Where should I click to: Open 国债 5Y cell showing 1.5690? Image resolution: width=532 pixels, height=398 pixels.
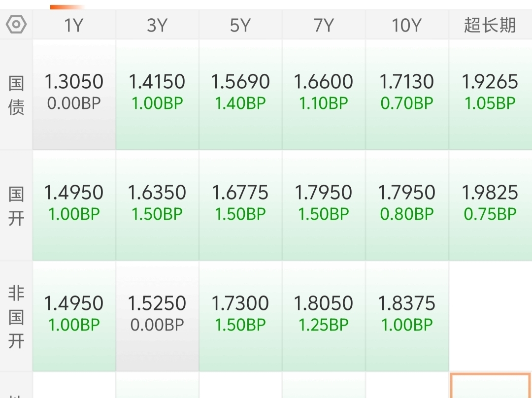240,95
